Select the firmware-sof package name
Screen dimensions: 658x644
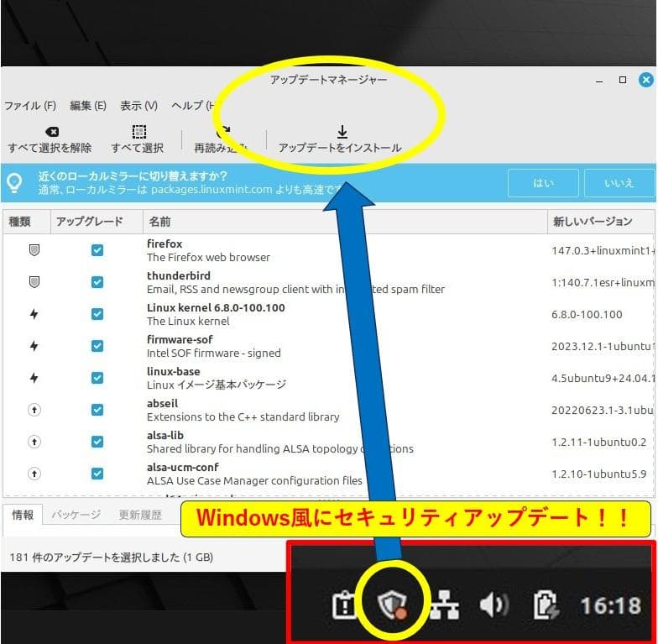pyautogui.click(x=180, y=339)
